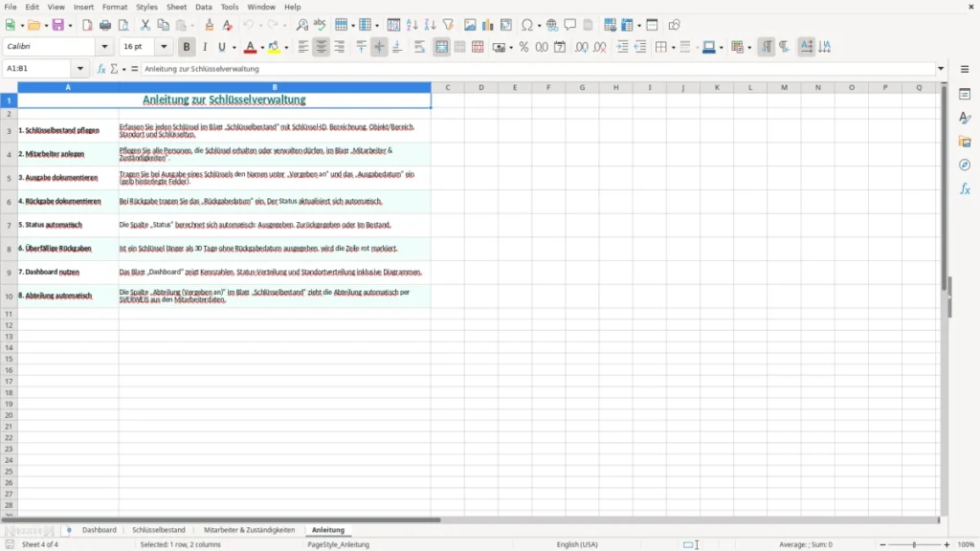Open sidebar Properties panel icon
980x551 pixels.
[x=965, y=95]
